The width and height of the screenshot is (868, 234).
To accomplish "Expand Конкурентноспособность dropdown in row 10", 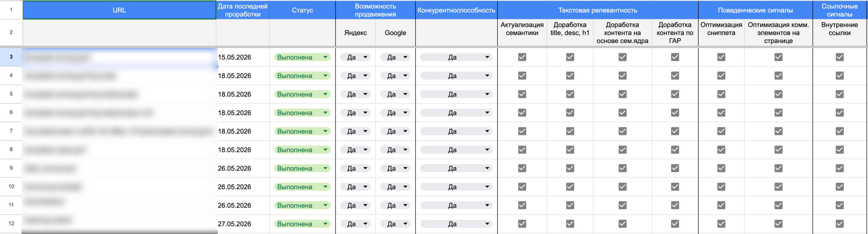I will (456, 187).
